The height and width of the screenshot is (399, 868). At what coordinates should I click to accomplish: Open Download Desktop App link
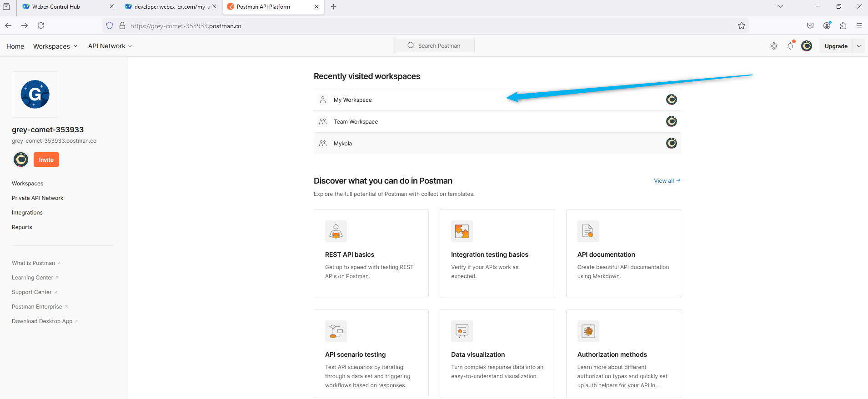[45, 321]
